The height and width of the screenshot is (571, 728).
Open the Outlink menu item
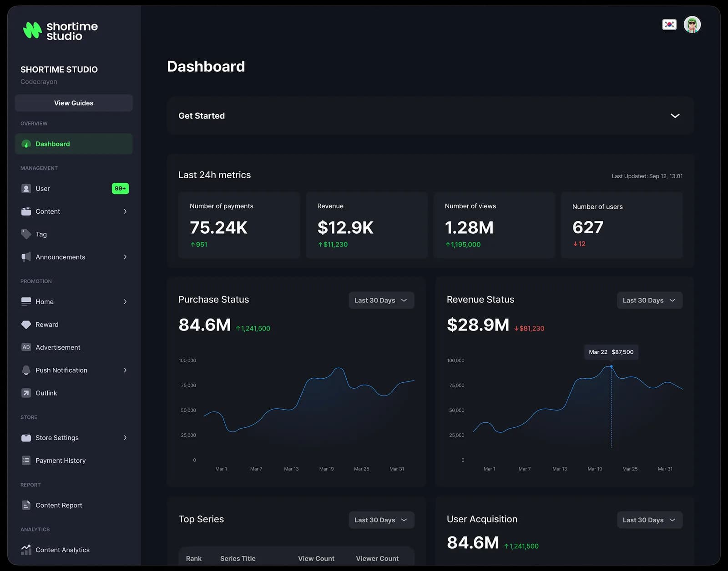click(x=74, y=393)
